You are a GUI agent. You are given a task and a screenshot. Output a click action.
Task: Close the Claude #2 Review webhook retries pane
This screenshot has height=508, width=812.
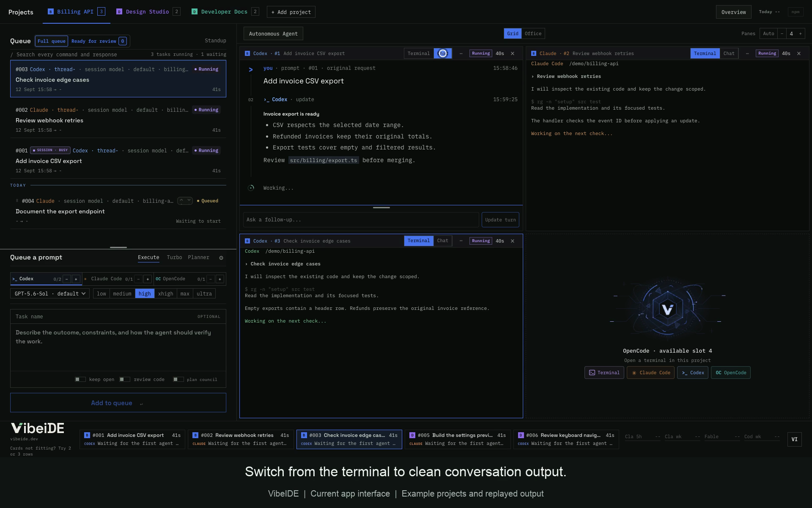click(799, 53)
